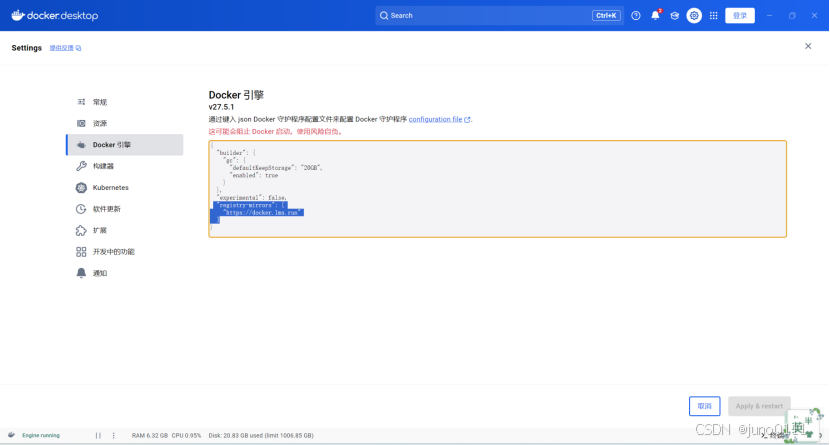Click the Settings gear icon in header
This screenshot has width=830, height=445.
(694, 15)
